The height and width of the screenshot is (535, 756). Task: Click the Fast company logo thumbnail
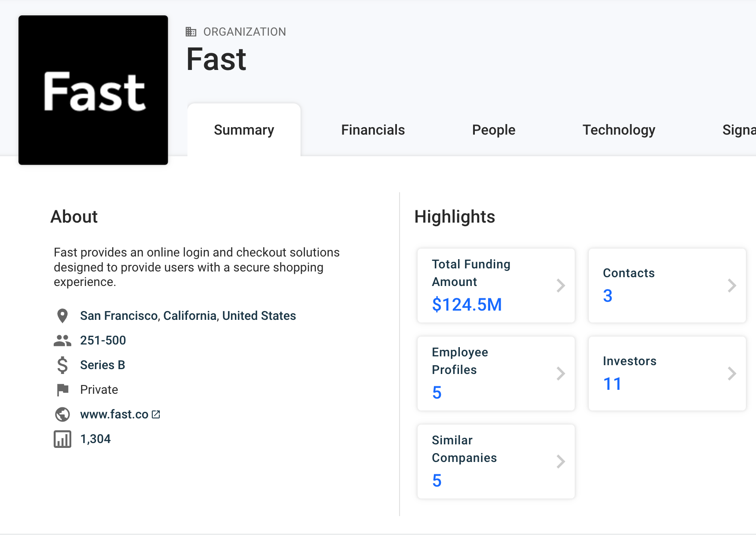(x=93, y=90)
